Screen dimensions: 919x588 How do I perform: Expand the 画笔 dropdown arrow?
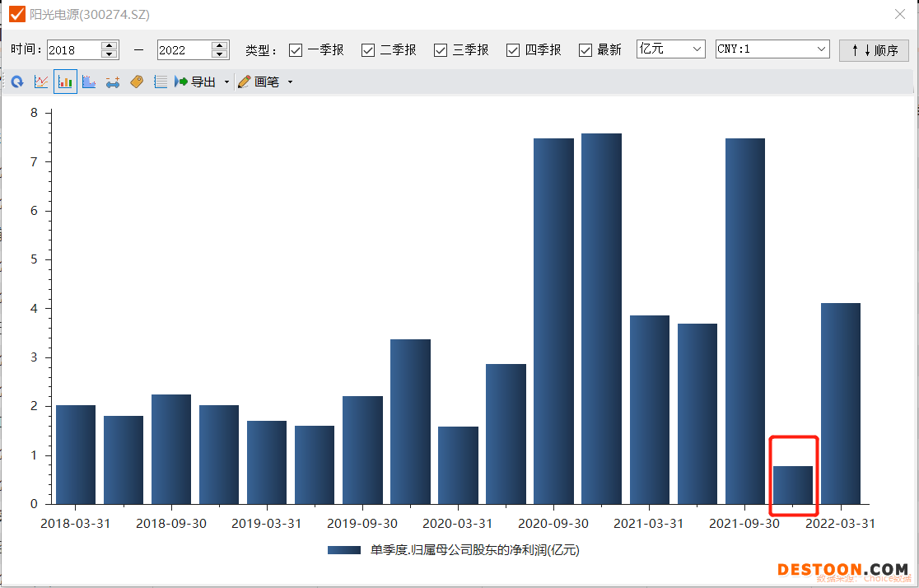click(290, 82)
